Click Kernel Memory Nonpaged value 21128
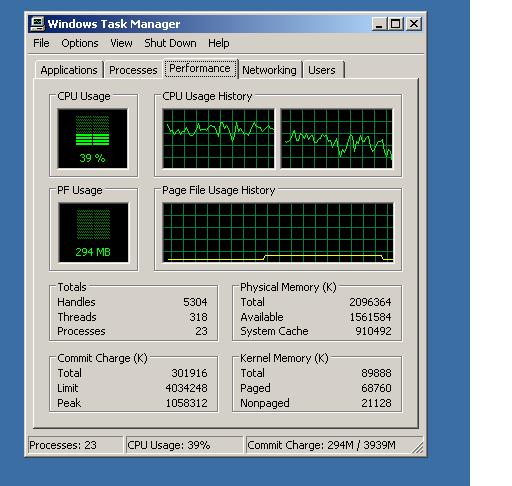 click(376, 403)
